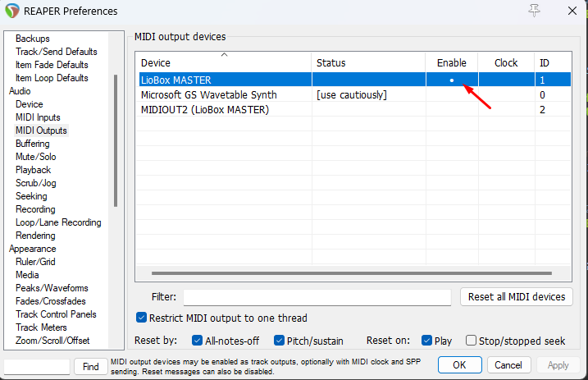The height and width of the screenshot is (380, 588).
Task: Click the Cancel button
Action: [x=508, y=365]
